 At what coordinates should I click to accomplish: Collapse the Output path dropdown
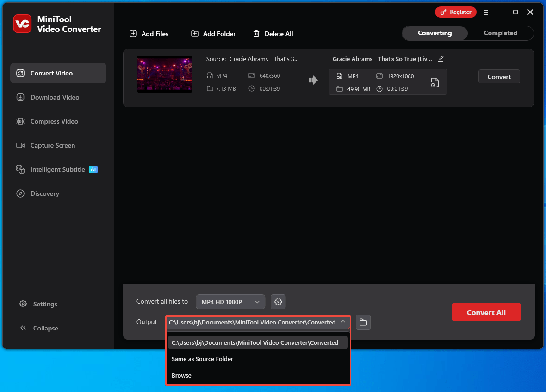coord(343,322)
